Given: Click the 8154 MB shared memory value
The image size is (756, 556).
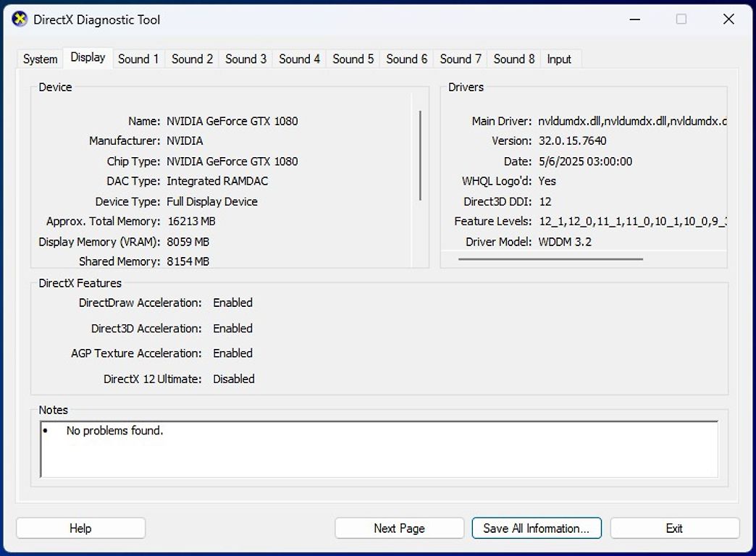Looking at the screenshot, I should click(188, 261).
